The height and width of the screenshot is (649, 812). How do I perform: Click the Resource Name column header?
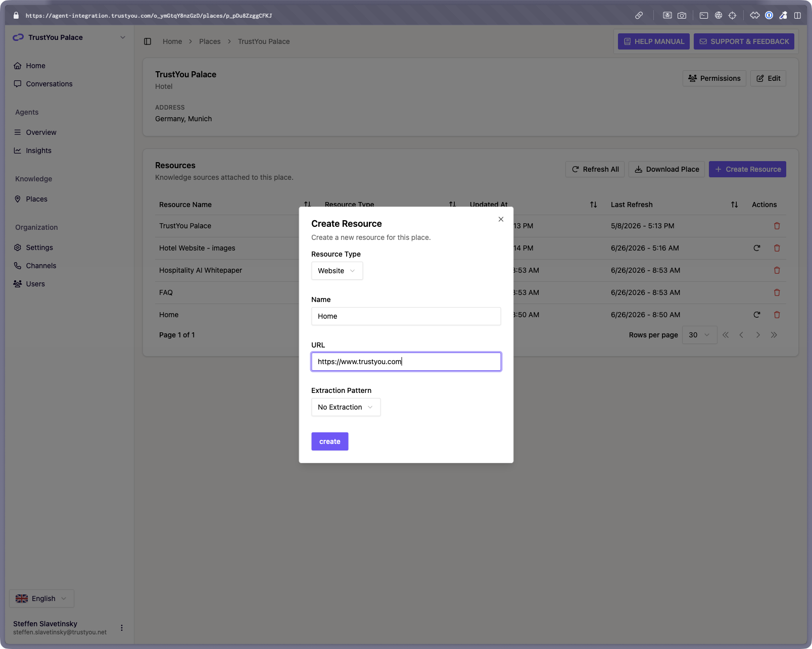click(185, 205)
